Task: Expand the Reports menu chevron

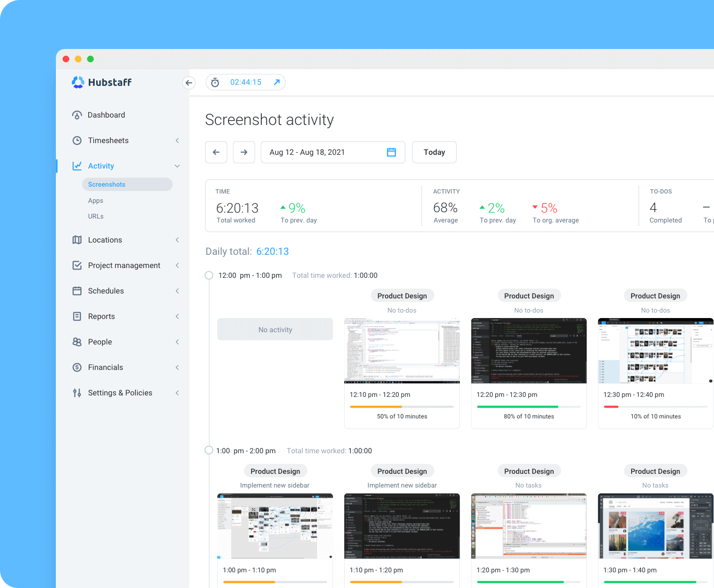Action: point(178,317)
